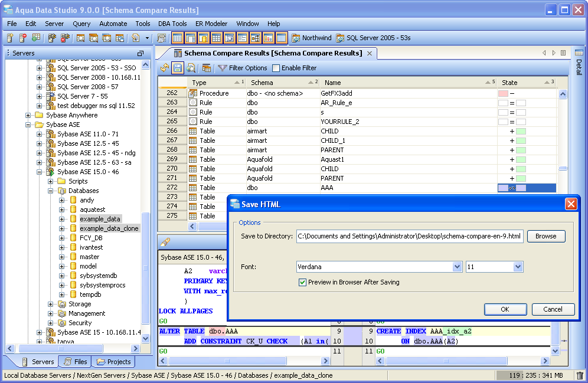Enable the Enable Filter checkbox
This screenshot has width=588, height=383.
tap(276, 68)
